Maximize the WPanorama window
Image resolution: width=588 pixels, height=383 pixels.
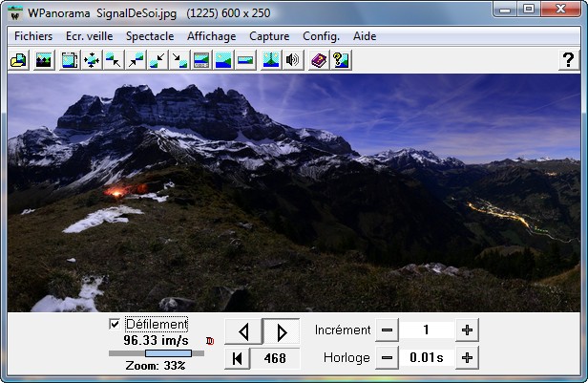[529, 9]
